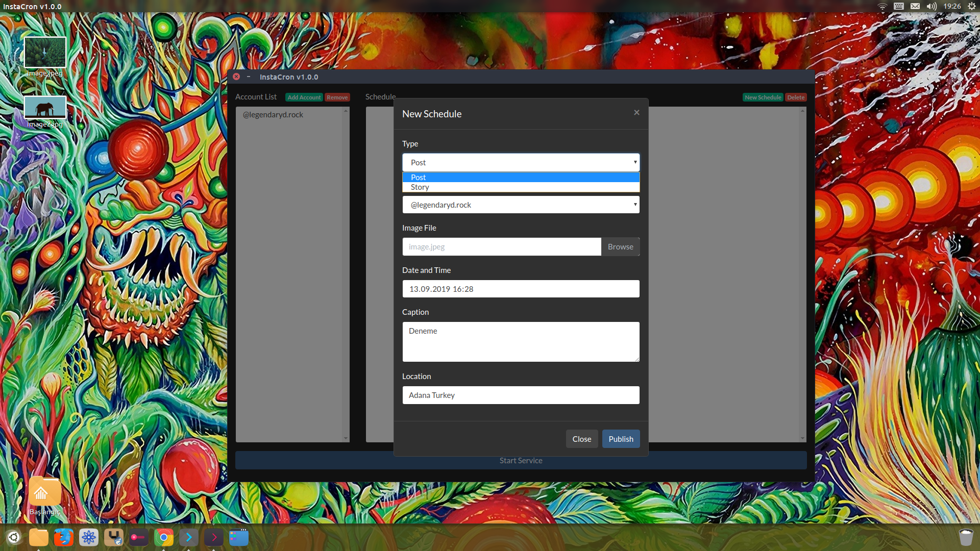The height and width of the screenshot is (551, 980).
Task: Click the Schedule list scrollbar
Action: pyautogui.click(x=803, y=274)
